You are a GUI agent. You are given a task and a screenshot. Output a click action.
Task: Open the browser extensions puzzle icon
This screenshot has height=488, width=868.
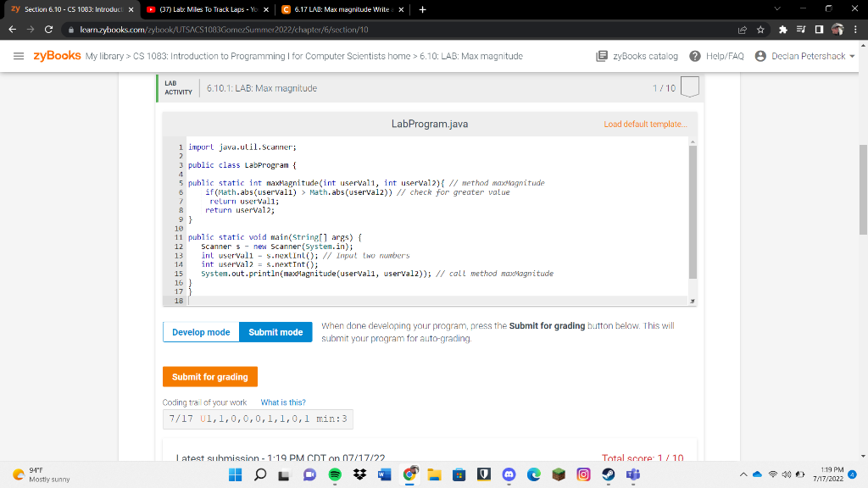(x=782, y=30)
